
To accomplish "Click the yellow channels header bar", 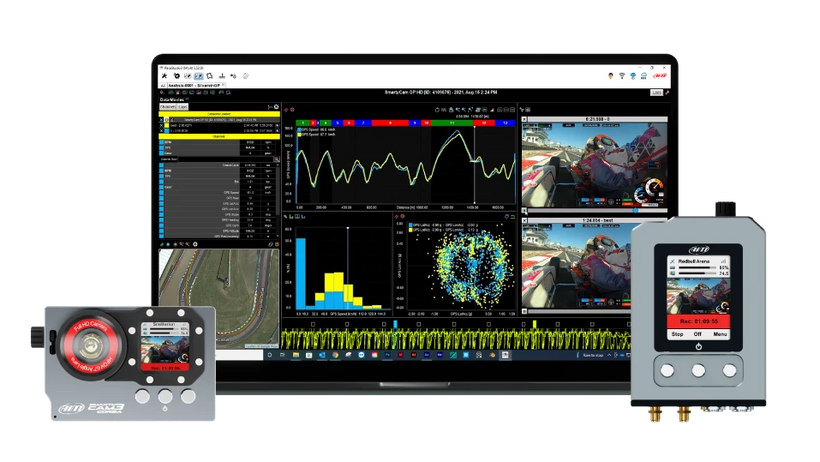I will point(219,137).
